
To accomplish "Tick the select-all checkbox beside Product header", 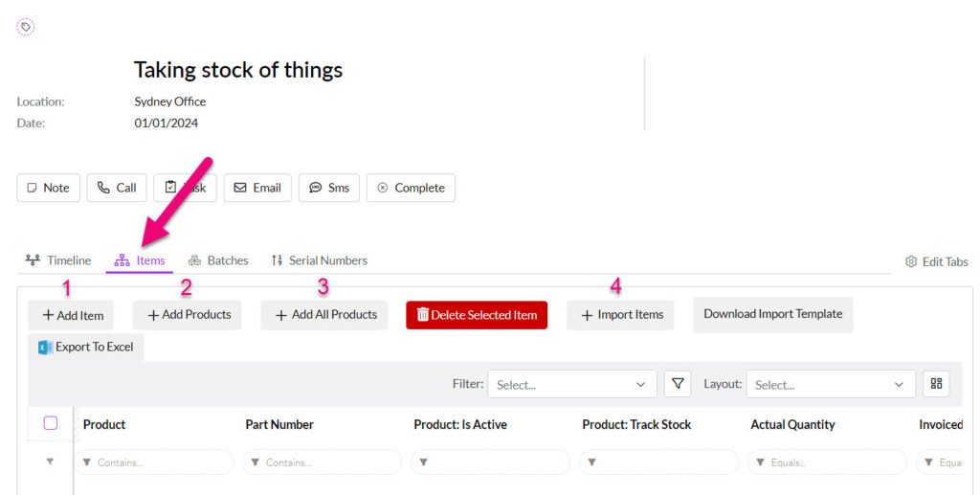I will 51,423.
